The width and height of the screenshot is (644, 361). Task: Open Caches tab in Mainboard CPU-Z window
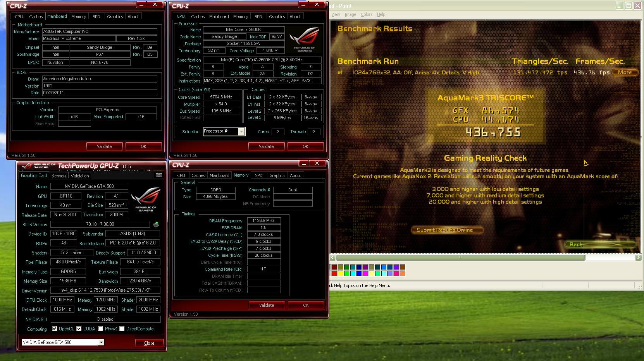tap(36, 17)
